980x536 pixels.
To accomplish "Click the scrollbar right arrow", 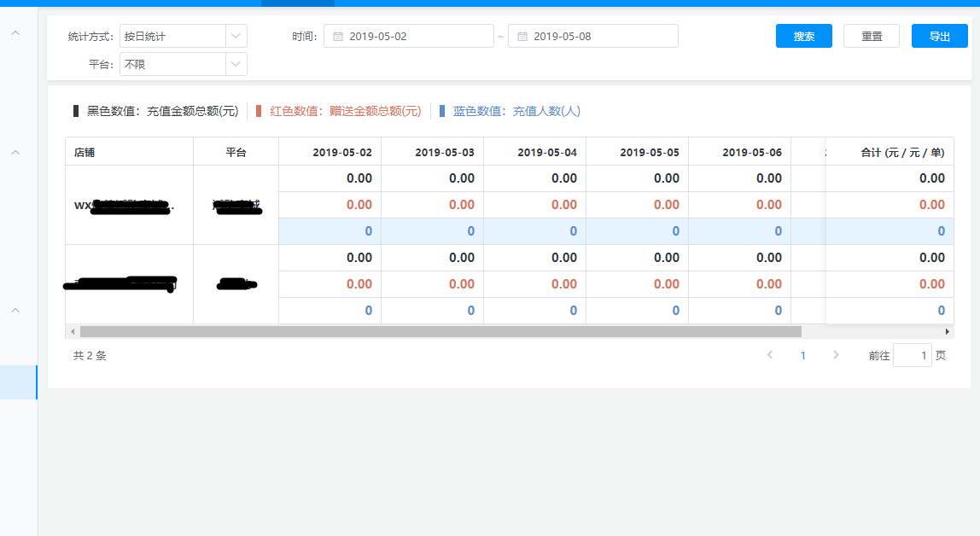I will coord(948,332).
